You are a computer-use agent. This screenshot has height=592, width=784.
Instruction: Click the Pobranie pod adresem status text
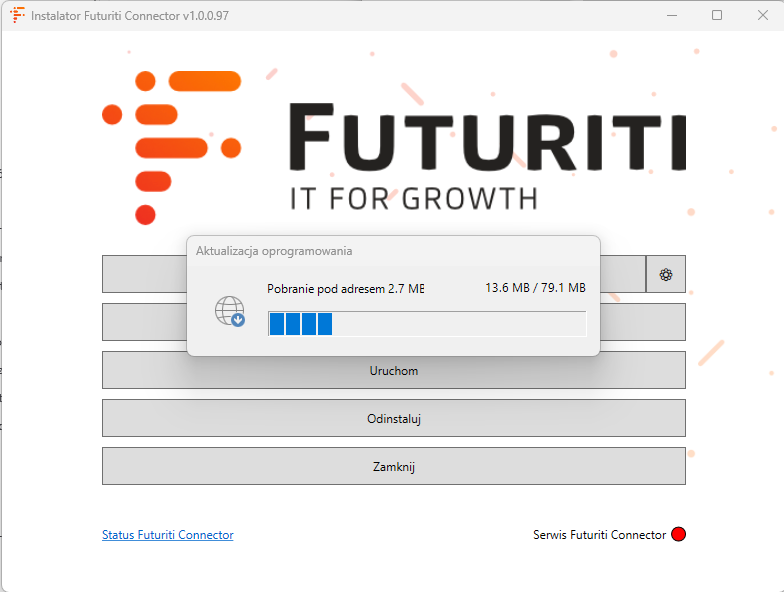tap(345, 288)
